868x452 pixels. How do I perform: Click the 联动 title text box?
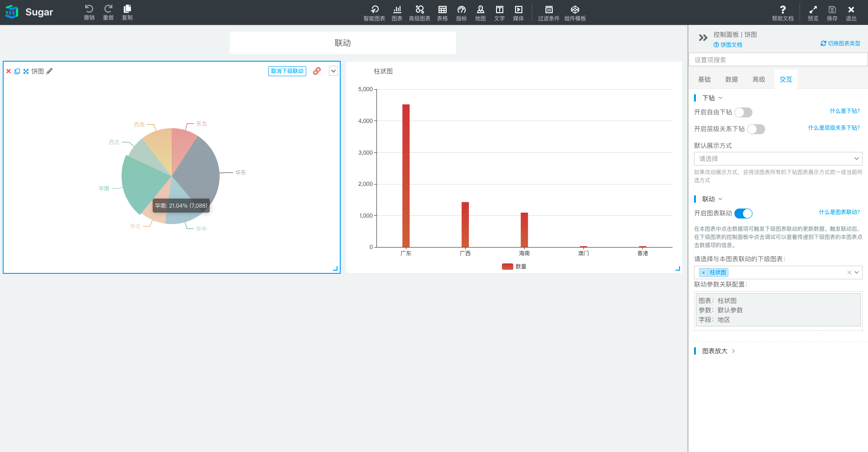343,43
